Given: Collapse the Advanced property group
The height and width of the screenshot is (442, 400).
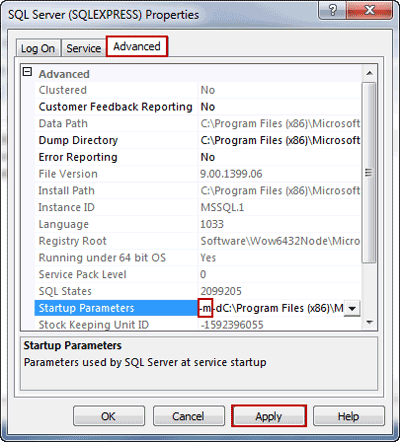Looking at the screenshot, I should [27, 72].
